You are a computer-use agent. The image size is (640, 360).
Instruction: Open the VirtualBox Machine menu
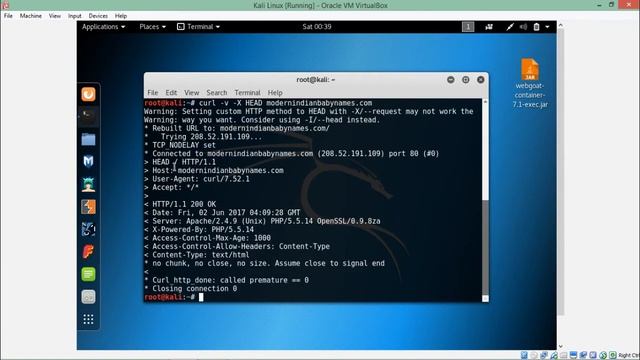click(x=31, y=16)
